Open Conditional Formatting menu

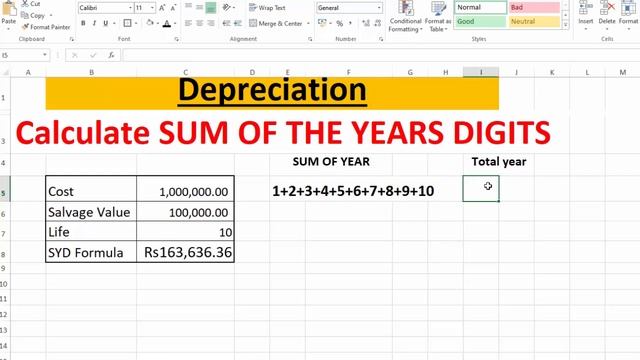405,16
